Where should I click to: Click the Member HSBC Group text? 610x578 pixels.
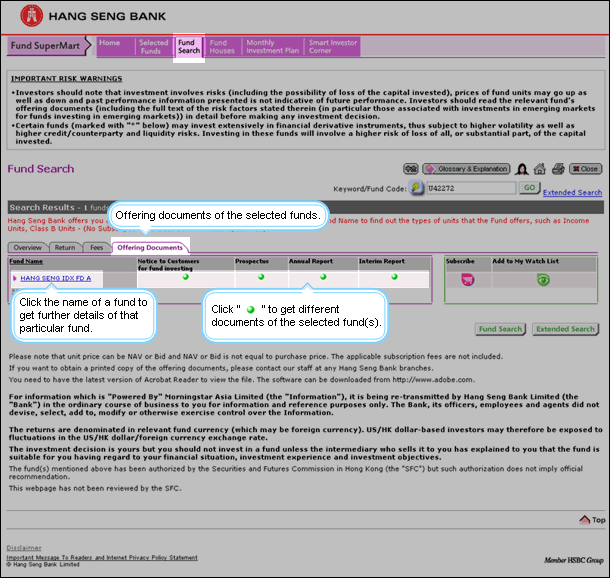(x=574, y=560)
